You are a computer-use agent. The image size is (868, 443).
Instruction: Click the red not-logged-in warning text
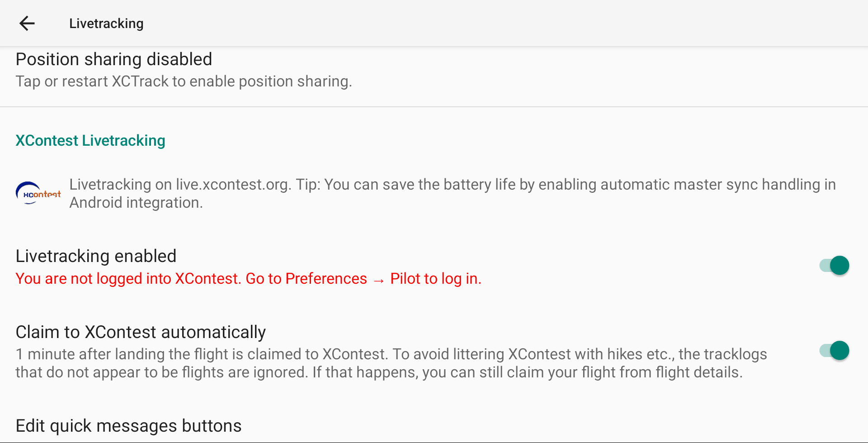click(248, 279)
